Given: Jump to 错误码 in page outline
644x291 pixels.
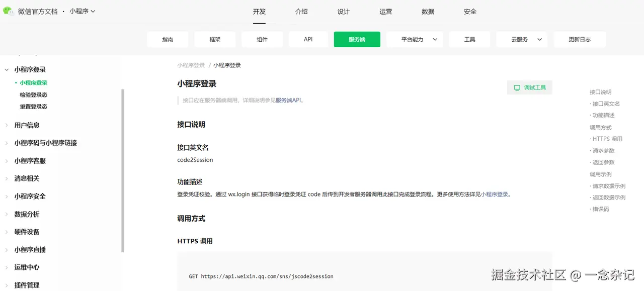Looking at the screenshot, I should click(x=601, y=209).
